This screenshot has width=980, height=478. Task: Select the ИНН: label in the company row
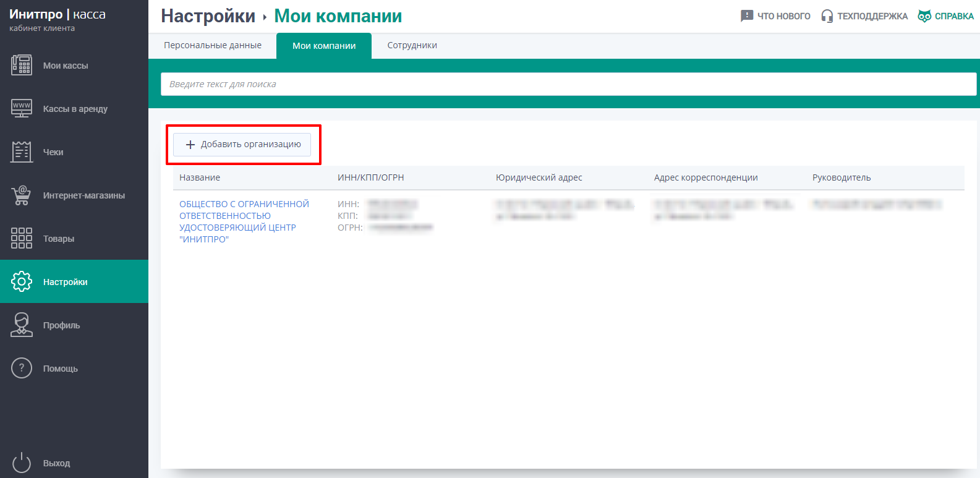348,204
